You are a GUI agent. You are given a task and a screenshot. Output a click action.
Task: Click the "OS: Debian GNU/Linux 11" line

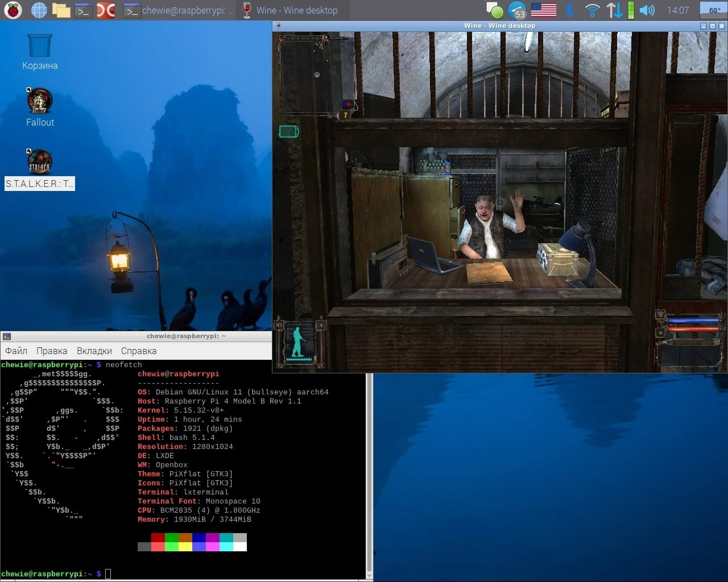[233, 392]
